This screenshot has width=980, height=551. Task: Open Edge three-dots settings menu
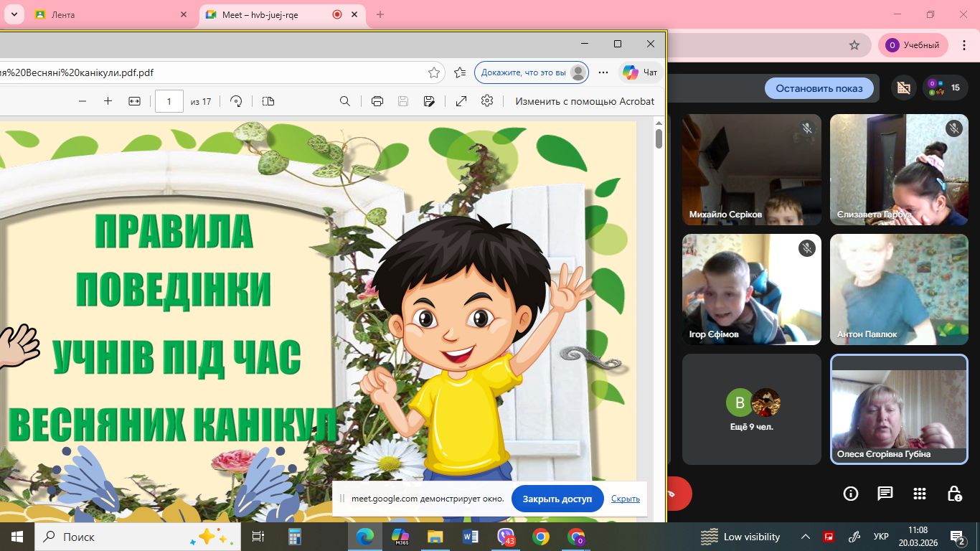pos(603,72)
